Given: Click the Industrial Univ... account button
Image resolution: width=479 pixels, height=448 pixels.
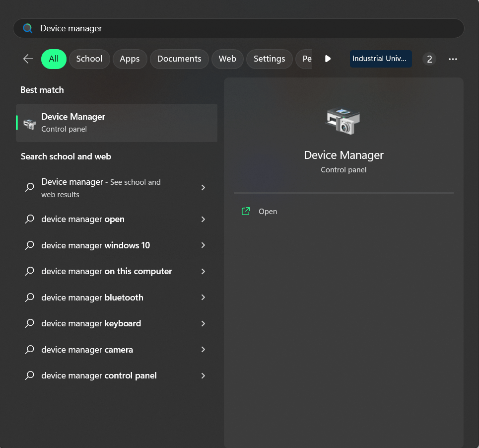Looking at the screenshot, I should tap(381, 59).
